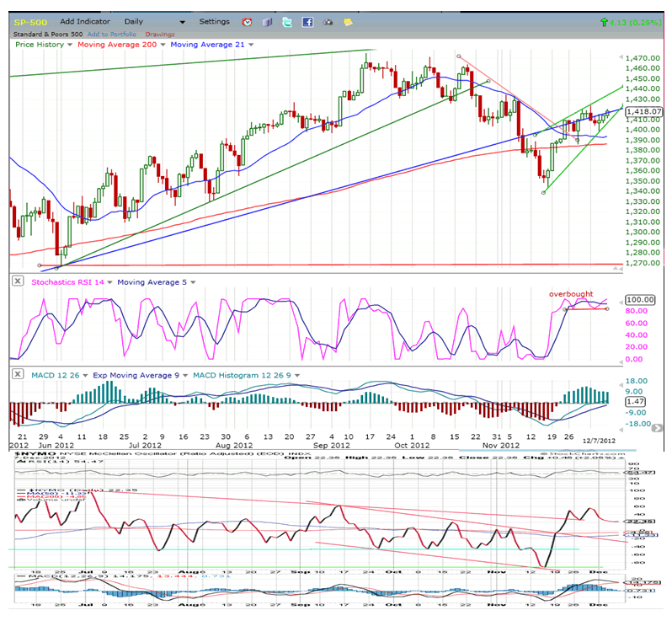The image size is (672, 621).
Task: Click the Stochastics RSI 14 label
Action: (67, 282)
